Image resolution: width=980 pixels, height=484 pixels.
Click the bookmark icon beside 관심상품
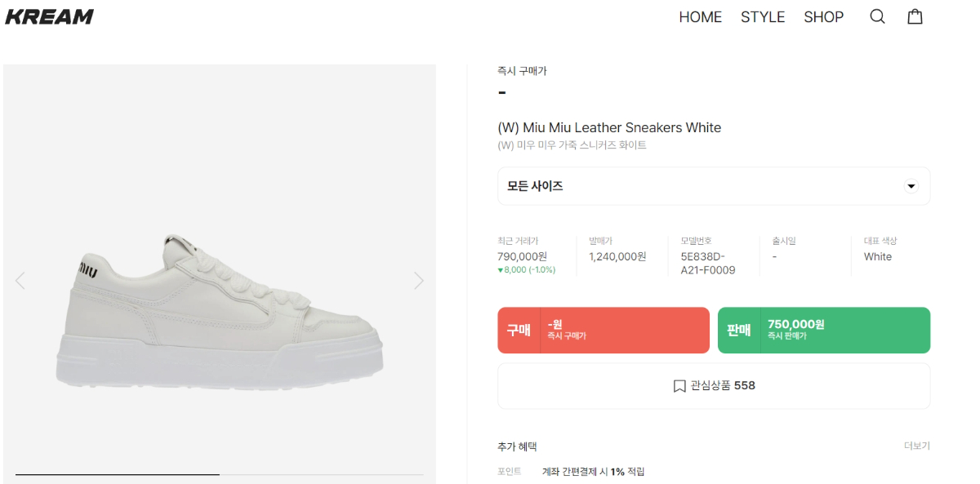[679, 386]
